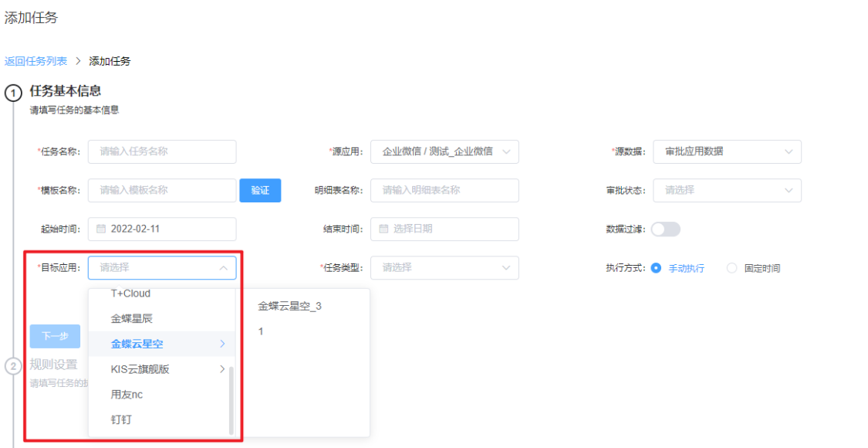Click the calendar icon in 结束时间 field
Viewport: 868px width, 448px height.
pos(383,229)
